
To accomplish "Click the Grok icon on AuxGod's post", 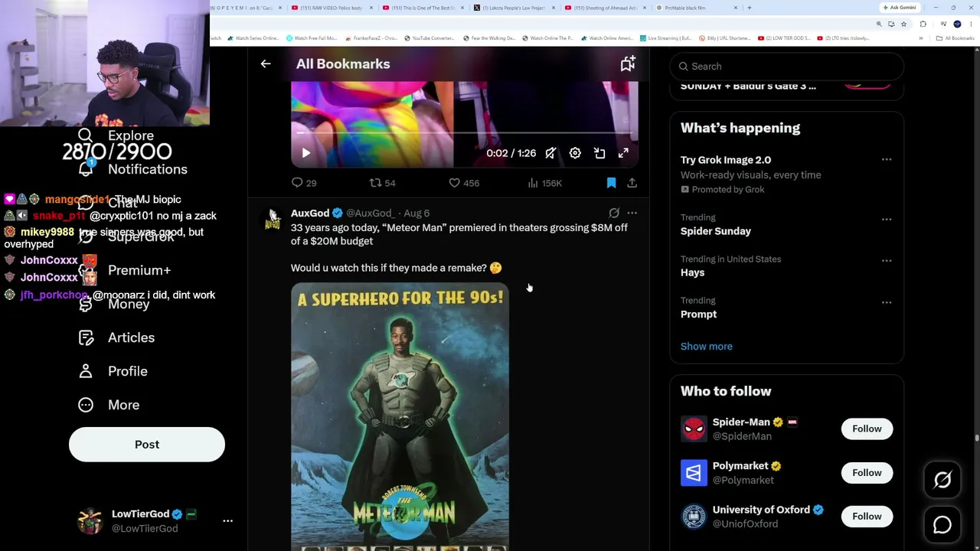I will click(x=614, y=214).
